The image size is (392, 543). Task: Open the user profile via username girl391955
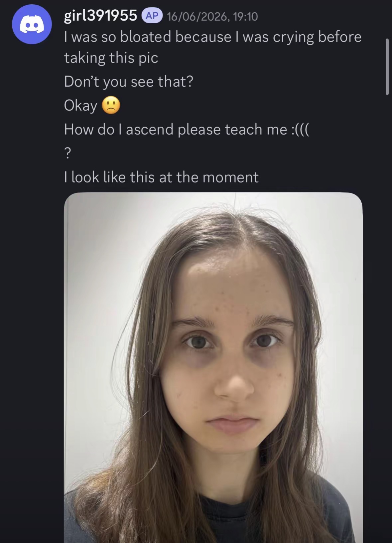point(100,16)
